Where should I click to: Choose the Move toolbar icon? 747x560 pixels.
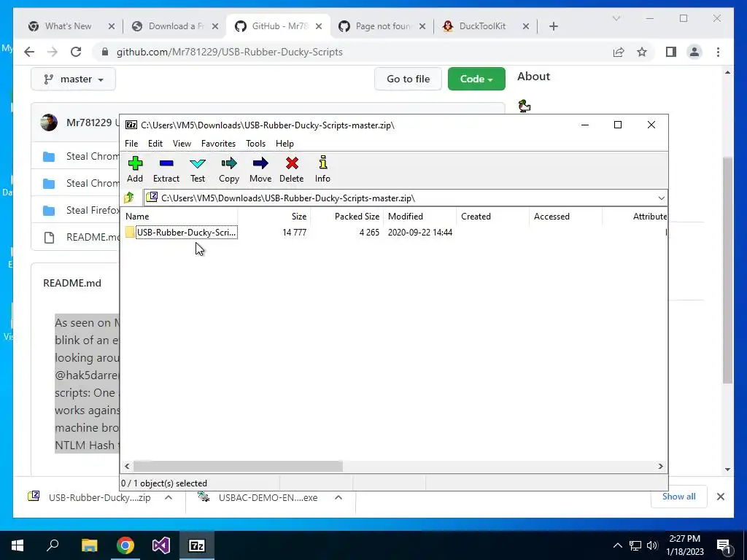(260, 169)
